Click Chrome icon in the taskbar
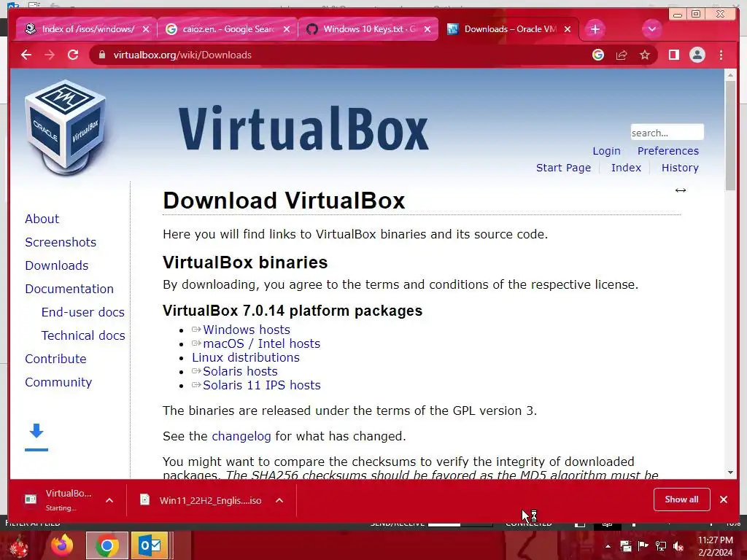Image resolution: width=747 pixels, height=560 pixels. click(107, 545)
